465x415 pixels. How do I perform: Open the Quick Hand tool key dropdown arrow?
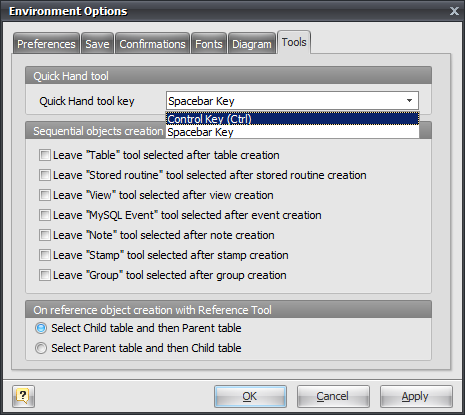(409, 101)
